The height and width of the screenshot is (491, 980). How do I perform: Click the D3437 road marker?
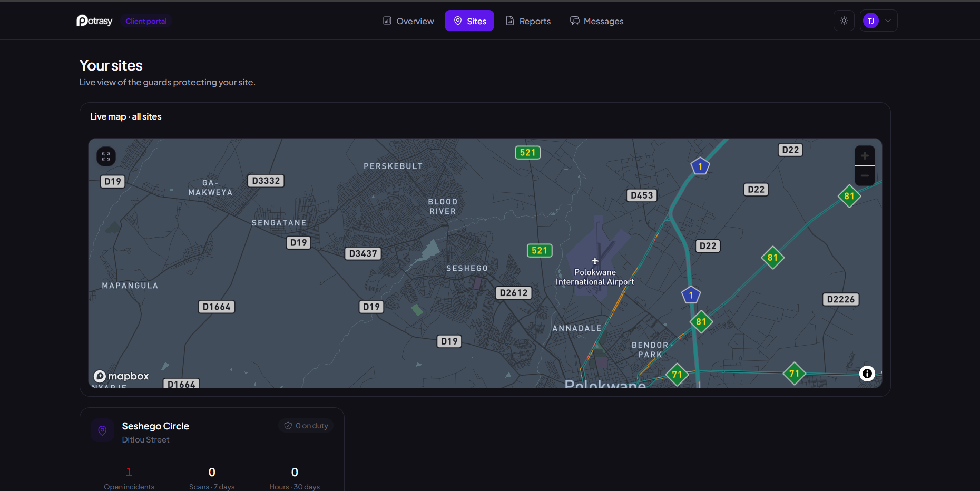click(x=363, y=253)
